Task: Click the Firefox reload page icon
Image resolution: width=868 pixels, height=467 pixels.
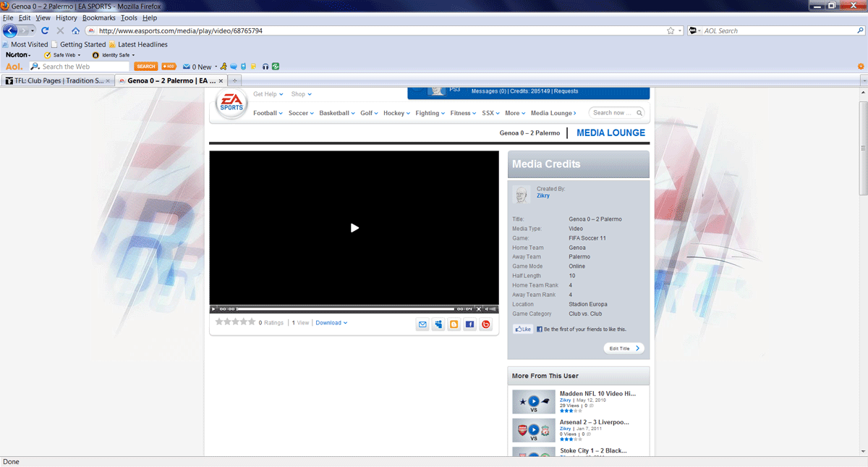Action: pos(45,31)
